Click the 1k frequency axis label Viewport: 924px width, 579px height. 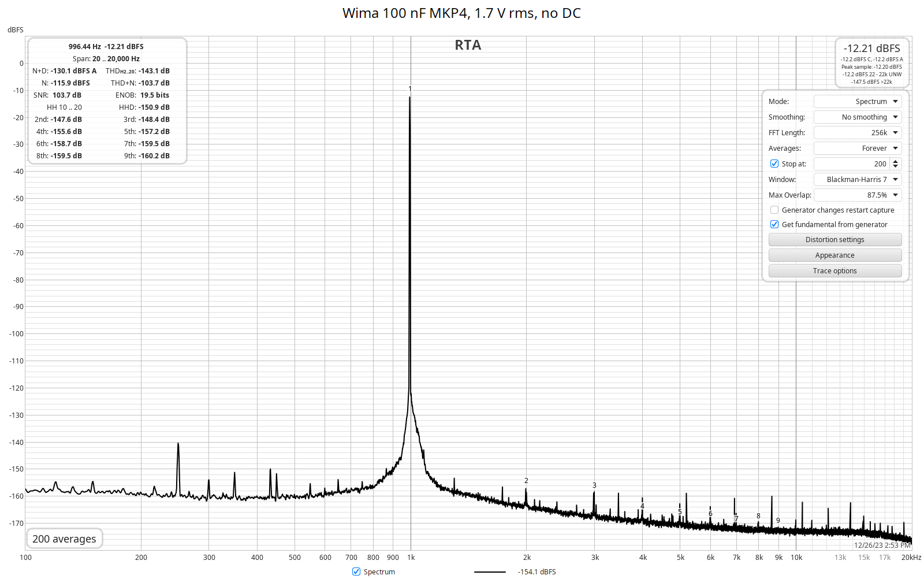click(411, 557)
